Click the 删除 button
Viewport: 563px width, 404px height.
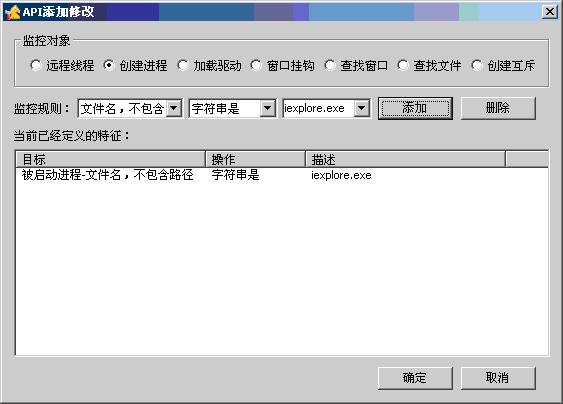pos(498,108)
